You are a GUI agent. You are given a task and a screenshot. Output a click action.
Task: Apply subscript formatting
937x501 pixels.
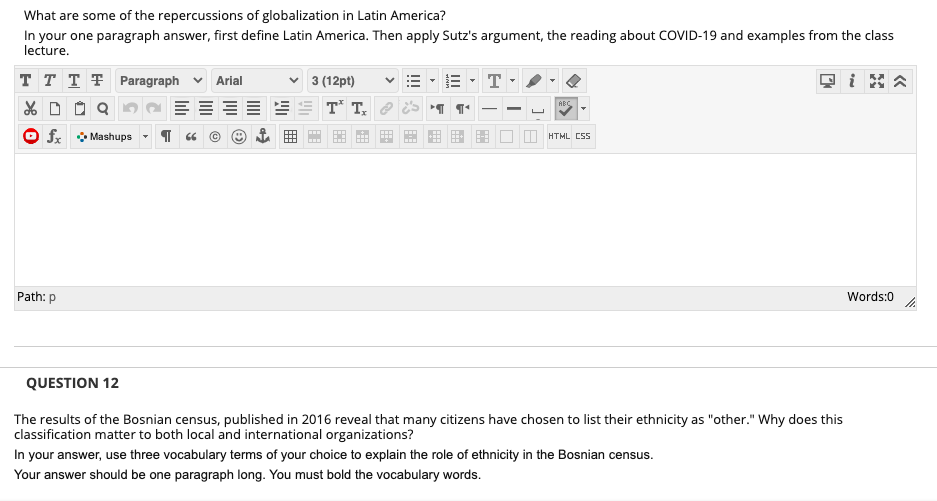(x=359, y=108)
